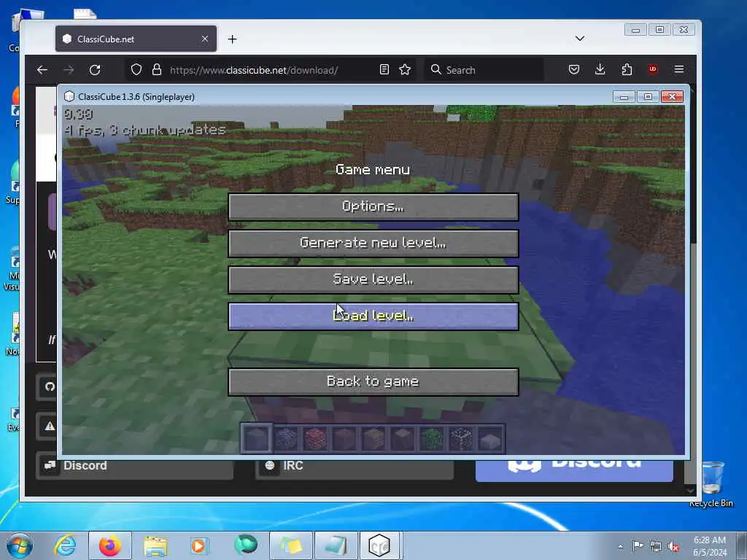The width and height of the screenshot is (747, 560).
Task: Focus the Firefox URL address bar
Action: click(x=271, y=70)
